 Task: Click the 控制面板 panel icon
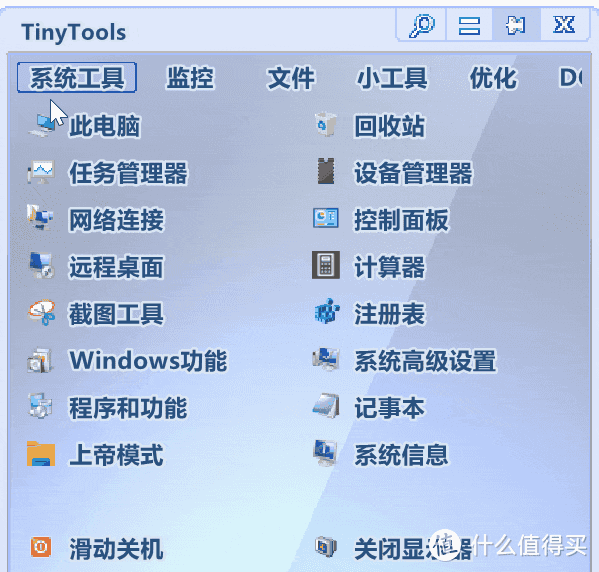pyautogui.click(x=326, y=218)
